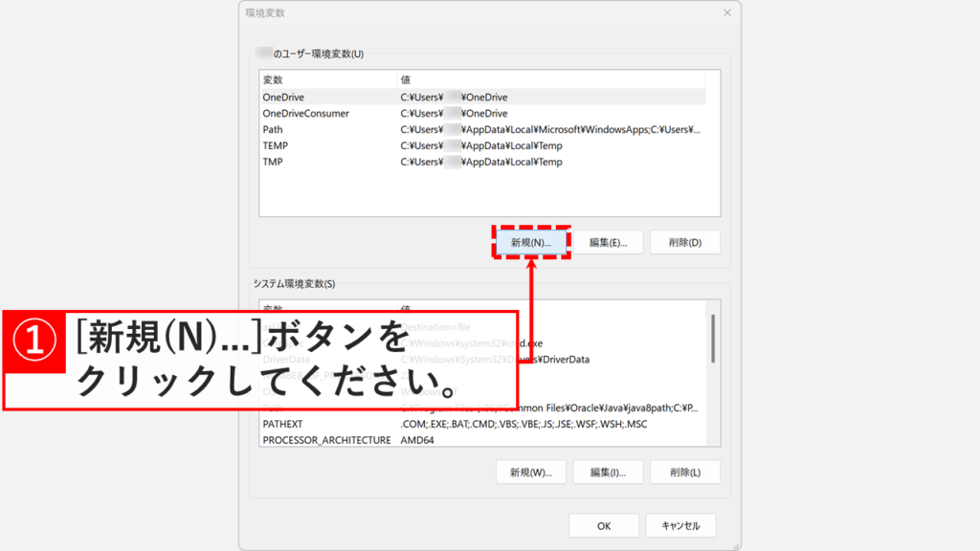Click the 削除(L) button for system variables
Viewport: 980px width, 551px height.
(x=685, y=472)
